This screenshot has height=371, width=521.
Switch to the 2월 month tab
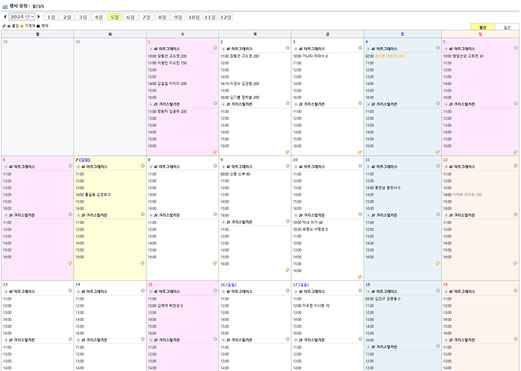[67, 17]
